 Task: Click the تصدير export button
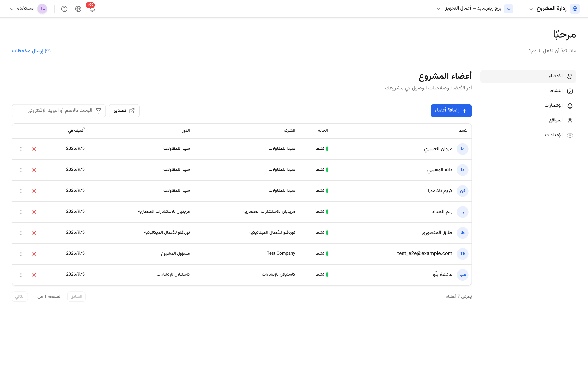coord(124,111)
